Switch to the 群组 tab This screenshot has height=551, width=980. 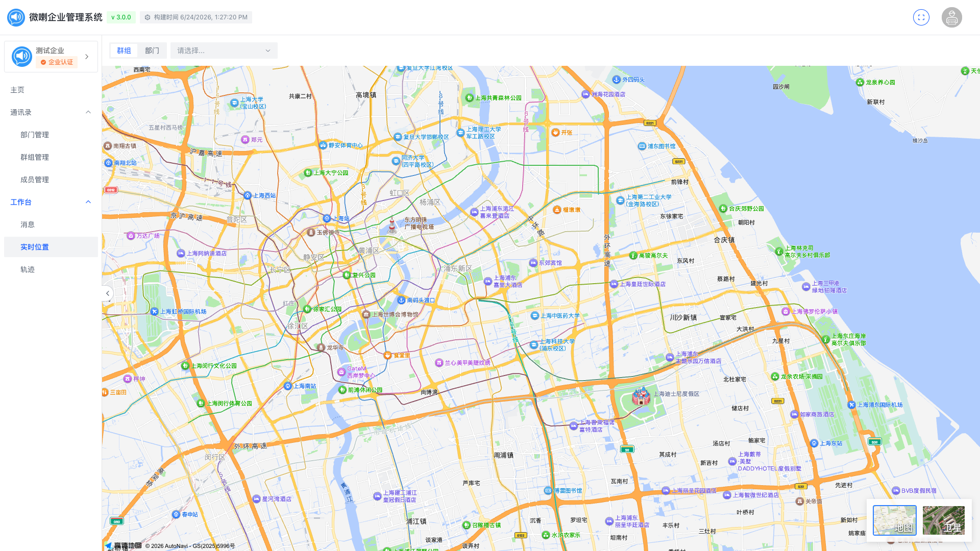124,51
